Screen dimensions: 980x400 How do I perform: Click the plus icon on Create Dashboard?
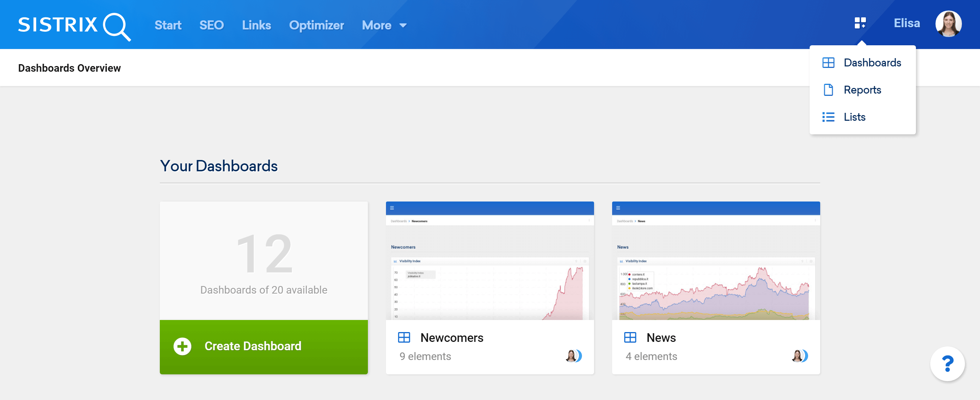(x=182, y=346)
